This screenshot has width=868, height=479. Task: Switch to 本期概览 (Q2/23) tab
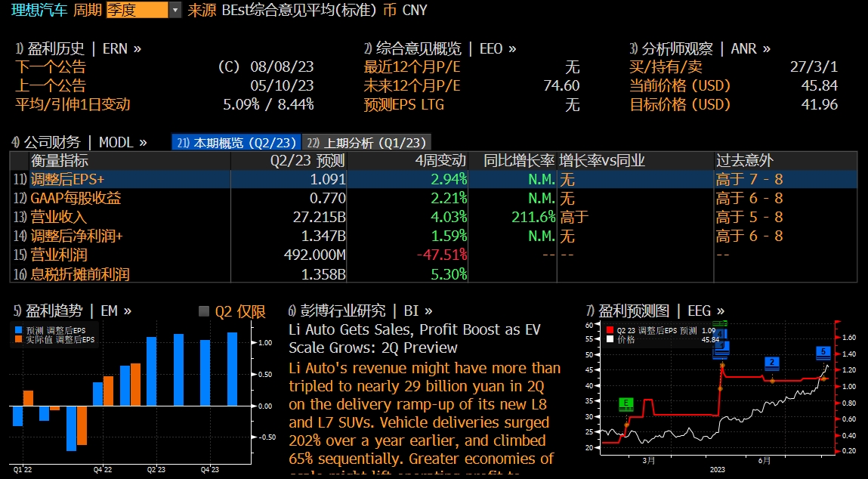point(236,142)
